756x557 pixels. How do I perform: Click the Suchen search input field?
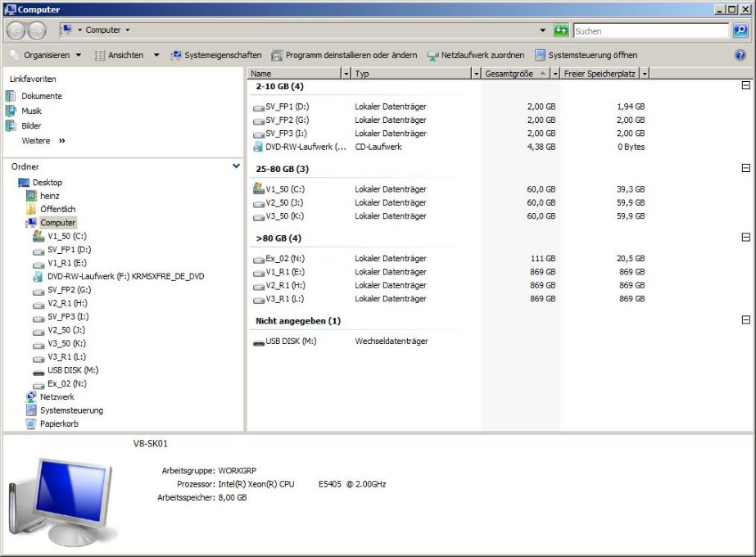650,30
